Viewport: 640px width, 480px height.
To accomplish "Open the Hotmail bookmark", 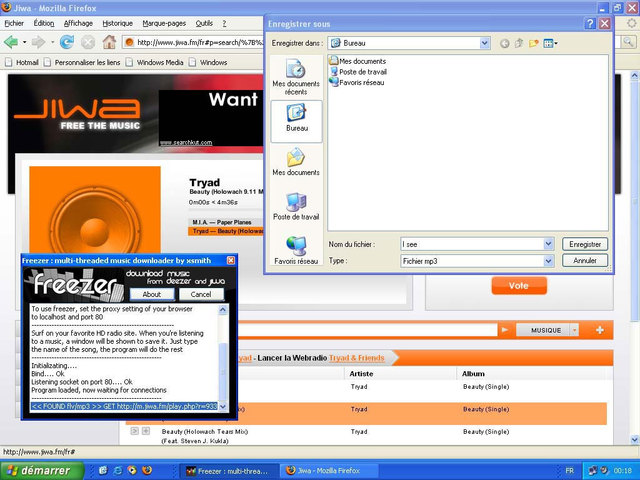I will pos(22,62).
